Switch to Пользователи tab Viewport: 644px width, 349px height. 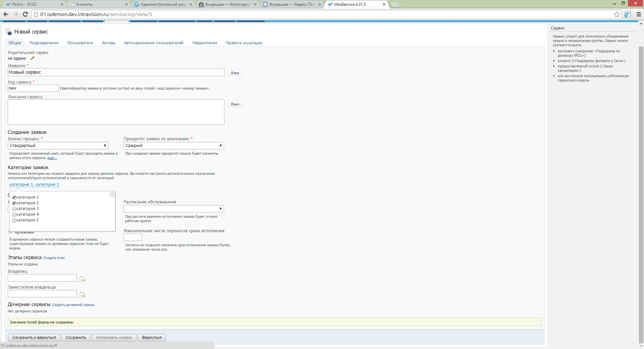80,43
